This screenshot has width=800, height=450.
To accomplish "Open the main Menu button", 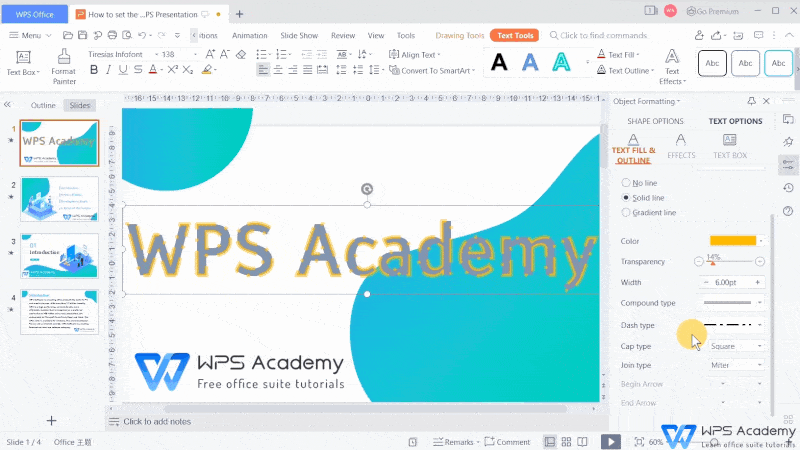I will (30, 35).
